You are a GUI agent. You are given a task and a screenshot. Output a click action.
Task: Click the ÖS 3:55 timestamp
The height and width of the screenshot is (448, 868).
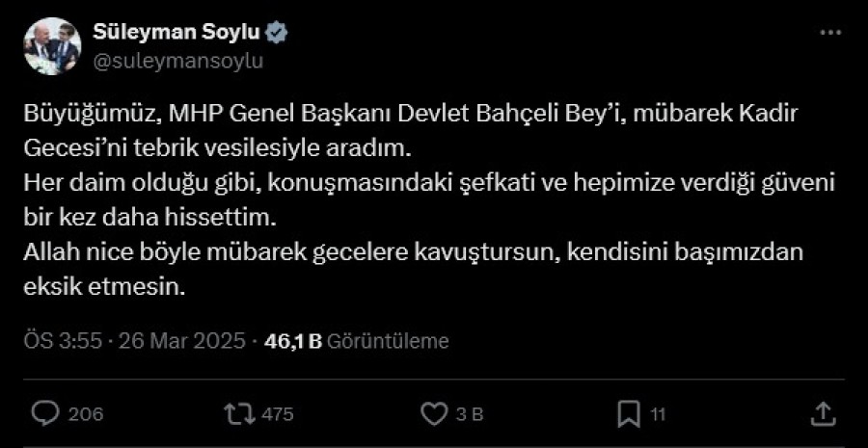click(x=61, y=341)
